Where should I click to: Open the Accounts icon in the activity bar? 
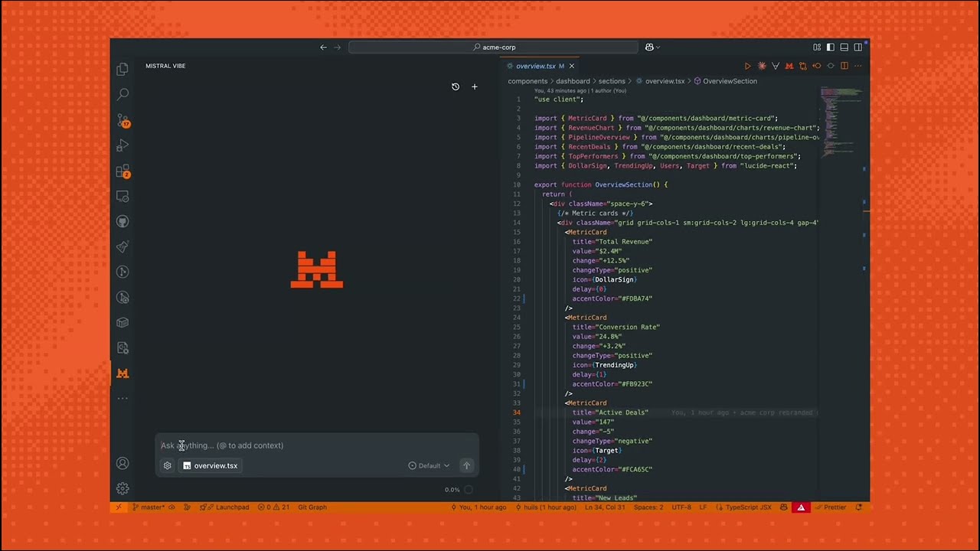pos(122,463)
